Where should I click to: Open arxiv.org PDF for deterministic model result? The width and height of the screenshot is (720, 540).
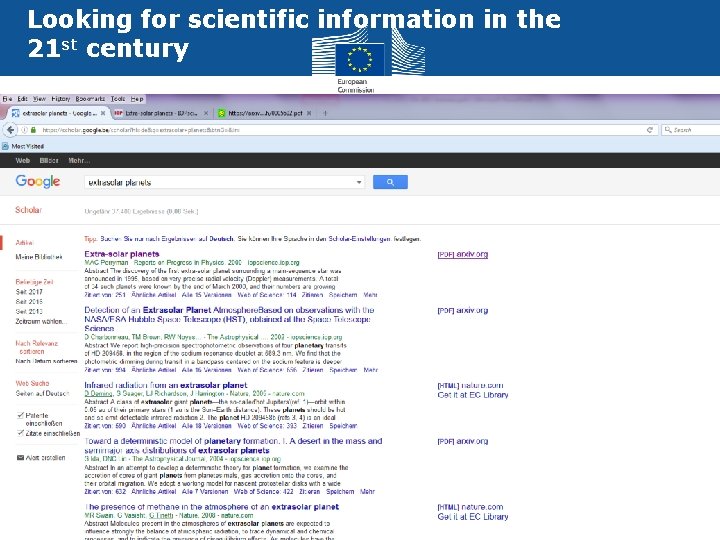(462, 441)
